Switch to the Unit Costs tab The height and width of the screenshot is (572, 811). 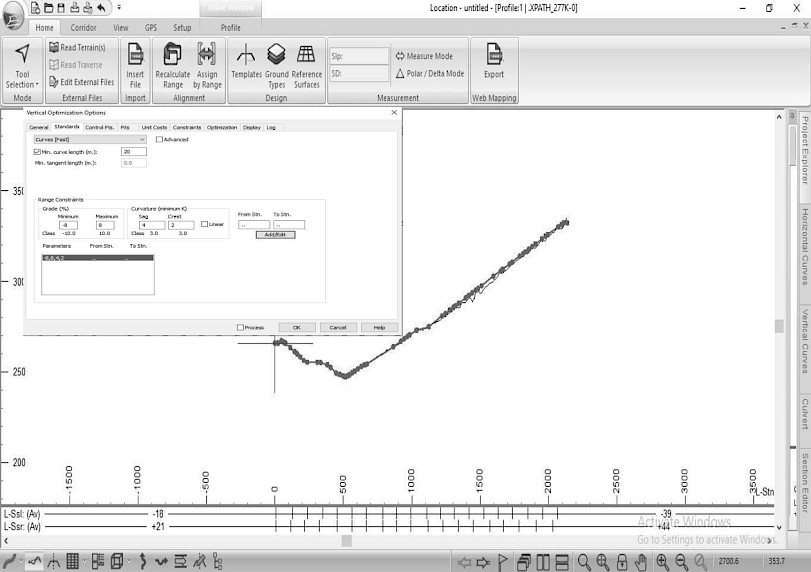click(154, 127)
